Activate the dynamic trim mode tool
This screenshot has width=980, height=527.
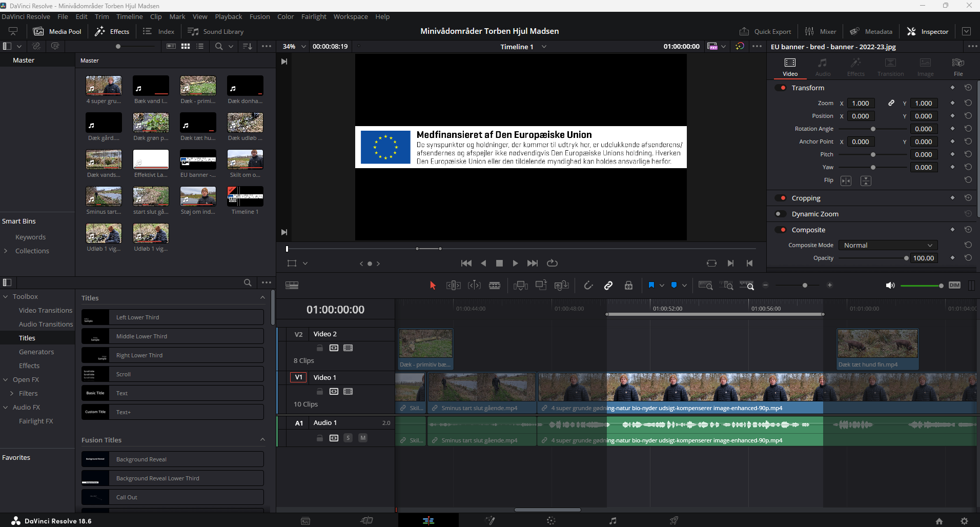tap(474, 286)
